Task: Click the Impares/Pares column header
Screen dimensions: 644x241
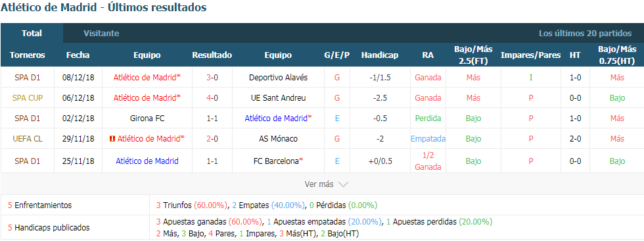Action: 531,55
